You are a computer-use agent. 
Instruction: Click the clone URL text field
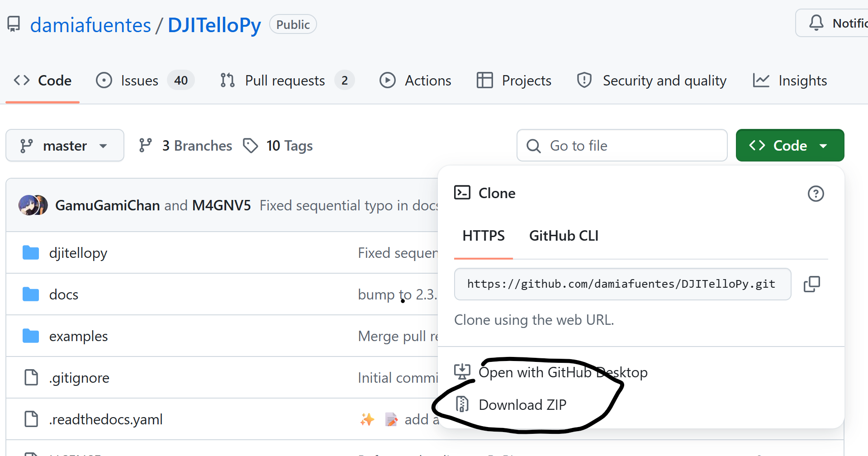(622, 284)
